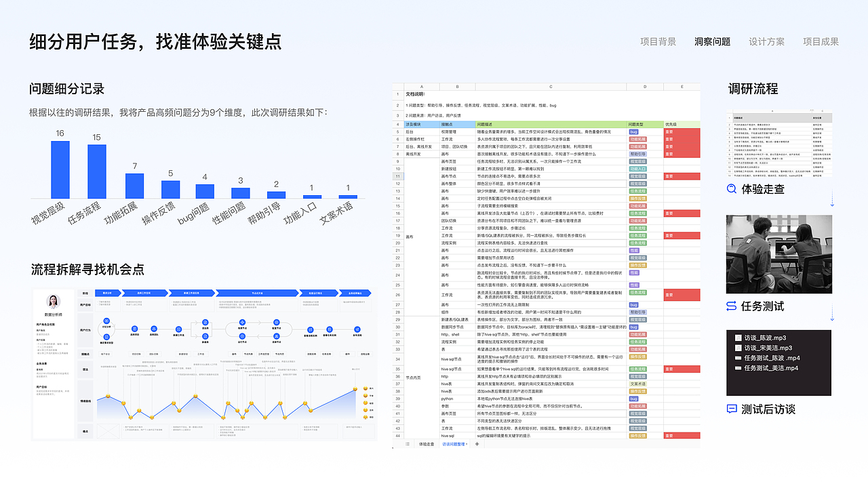Image resolution: width=868 pixels, height=488 pixels.
Task: Click the 问题描述 header cell
Action: point(551,124)
